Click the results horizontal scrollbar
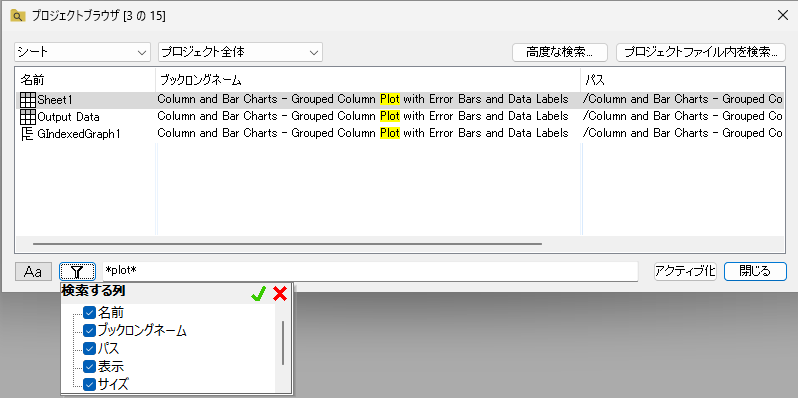The height and width of the screenshot is (398, 798). (288, 244)
